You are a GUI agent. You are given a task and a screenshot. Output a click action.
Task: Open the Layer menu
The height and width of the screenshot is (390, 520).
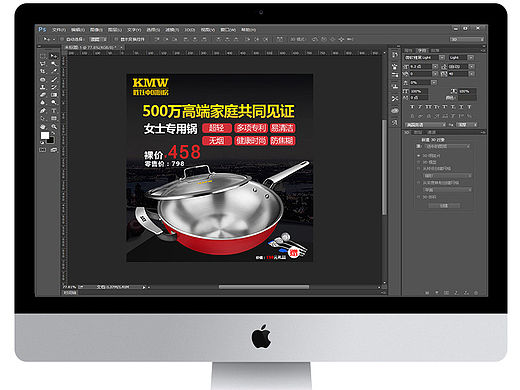pyautogui.click(x=115, y=30)
